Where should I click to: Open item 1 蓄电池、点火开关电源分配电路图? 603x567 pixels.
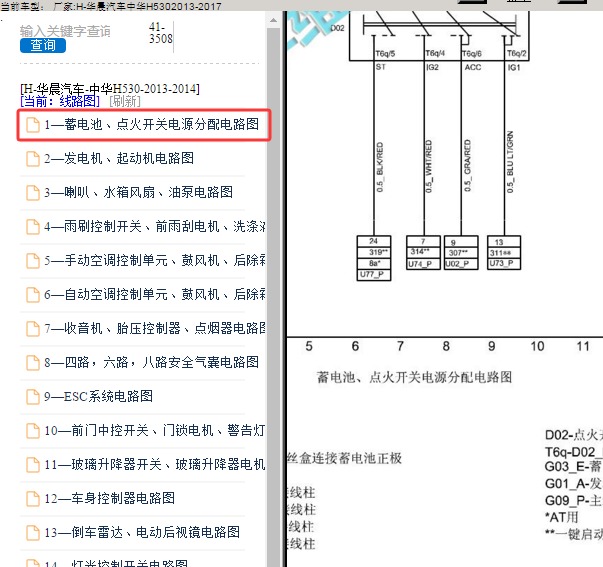pyautogui.click(x=144, y=125)
